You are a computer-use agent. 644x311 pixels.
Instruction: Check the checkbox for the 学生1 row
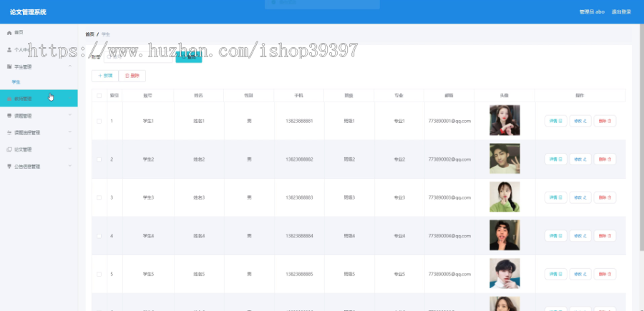[99, 121]
